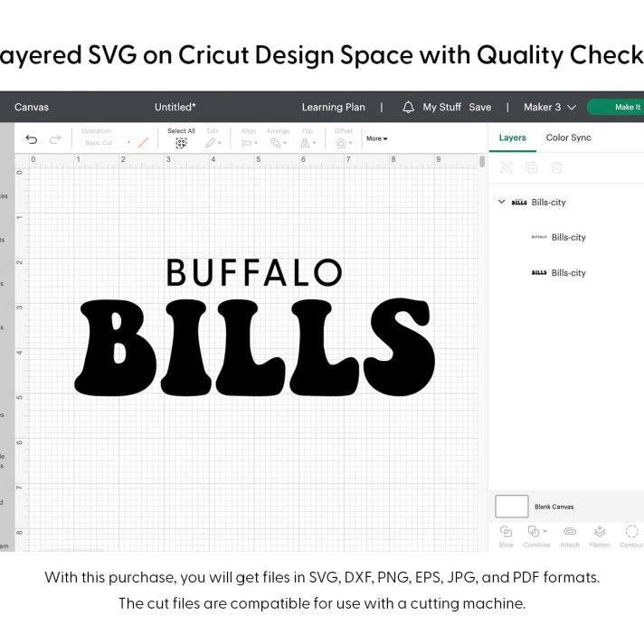
Task: Click the Undo arrow icon
Action: (x=32, y=139)
